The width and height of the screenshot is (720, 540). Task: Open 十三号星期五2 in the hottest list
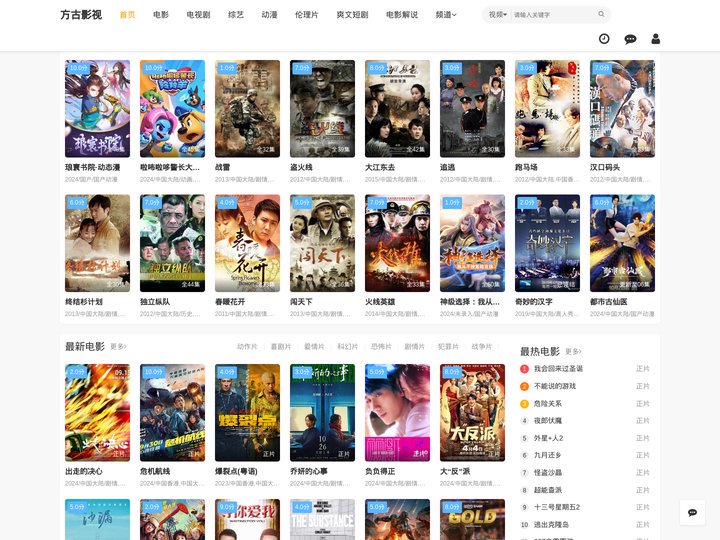pyautogui.click(x=557, y=507)
